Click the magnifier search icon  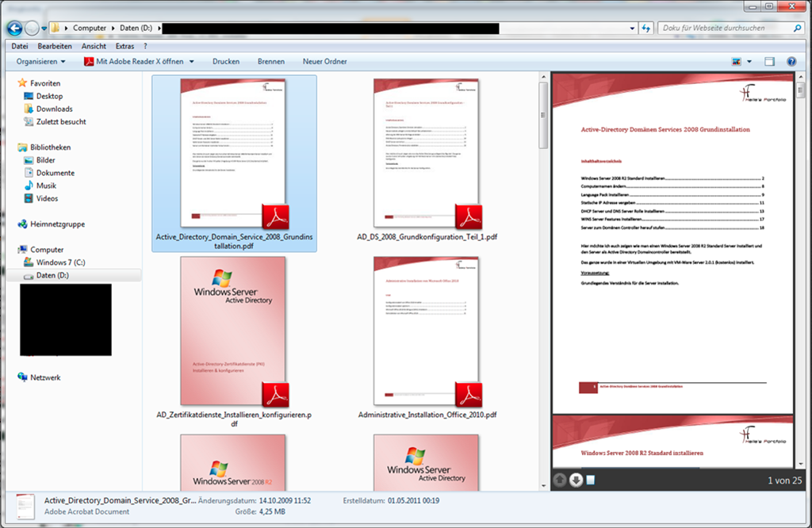798,28
